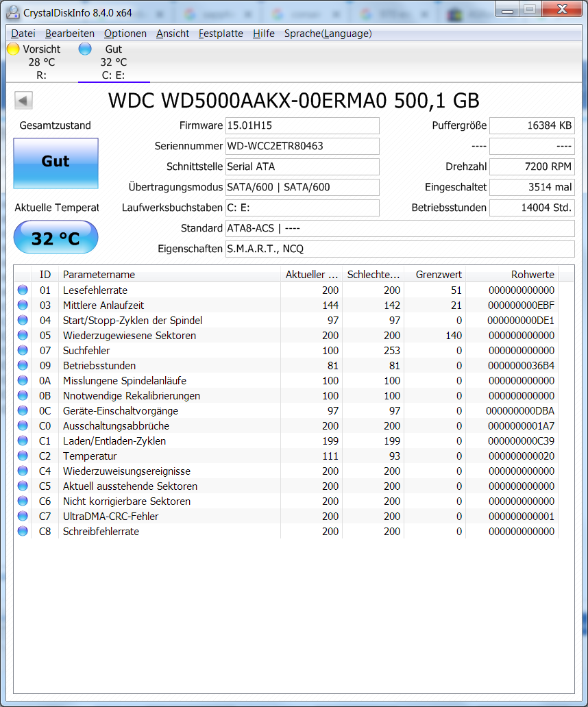This screenshot has width=588, height=707.
Task: Click the Seriennummer field WD-WCC2ETR80463
Action: pos(302,146)
